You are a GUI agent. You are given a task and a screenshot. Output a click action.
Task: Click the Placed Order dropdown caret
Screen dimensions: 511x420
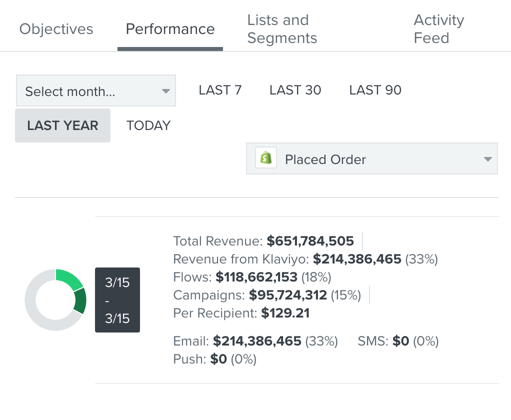tap(488, 159)
